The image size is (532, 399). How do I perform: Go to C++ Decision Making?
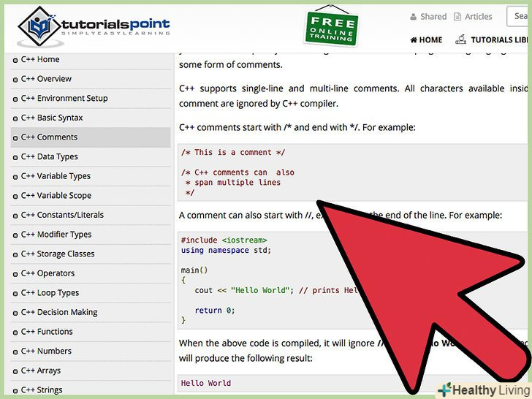click(x=59, y=312)
